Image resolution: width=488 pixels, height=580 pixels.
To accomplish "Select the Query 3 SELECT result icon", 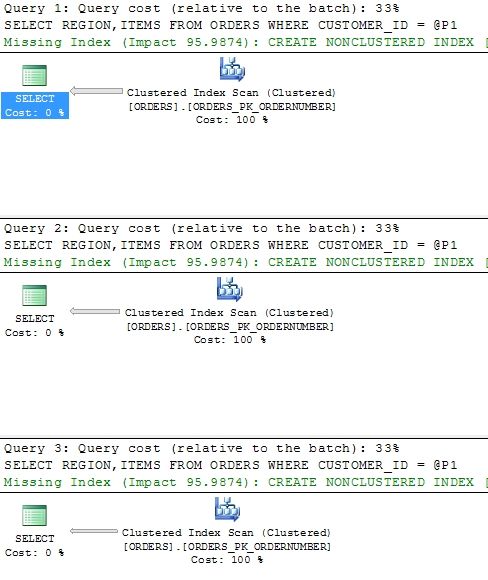I will [x=34, y=515].
